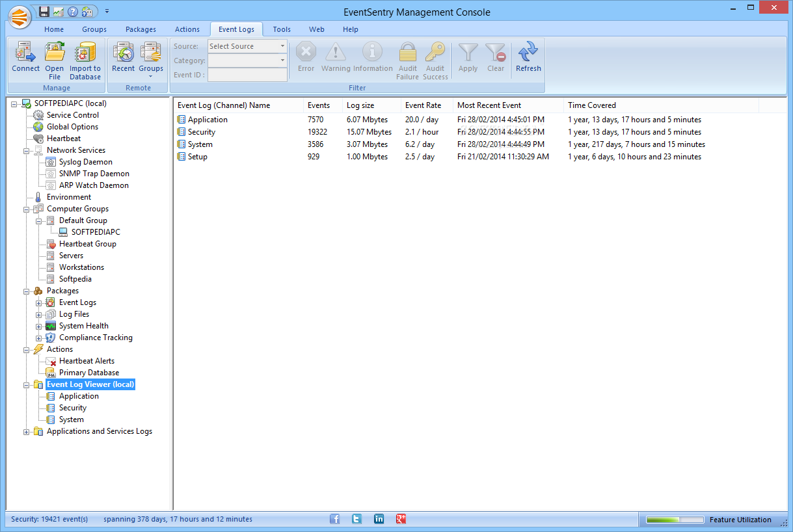Click the Help question mark quick access icon

(x=73, y=11)
